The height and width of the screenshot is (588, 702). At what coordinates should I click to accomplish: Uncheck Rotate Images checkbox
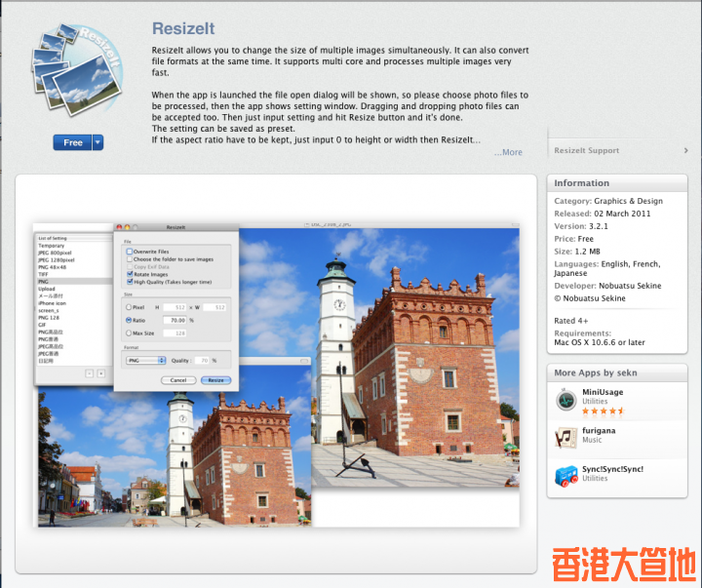130,274
